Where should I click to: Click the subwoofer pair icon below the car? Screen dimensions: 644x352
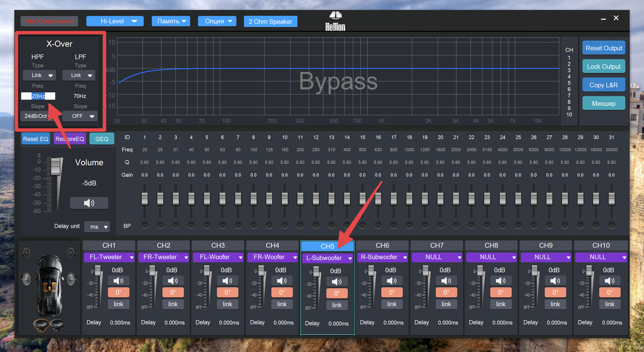click(49, 325)
